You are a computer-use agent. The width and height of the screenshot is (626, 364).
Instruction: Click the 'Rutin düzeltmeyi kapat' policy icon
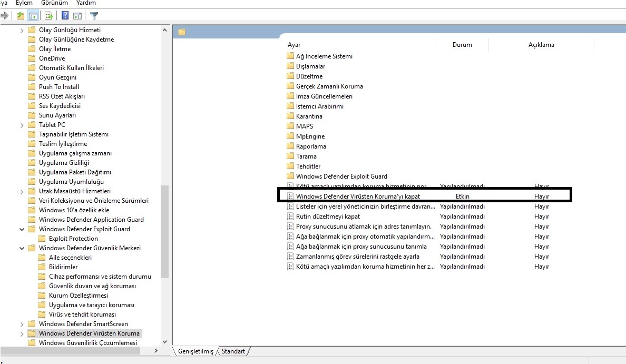(x=290, y=217)
